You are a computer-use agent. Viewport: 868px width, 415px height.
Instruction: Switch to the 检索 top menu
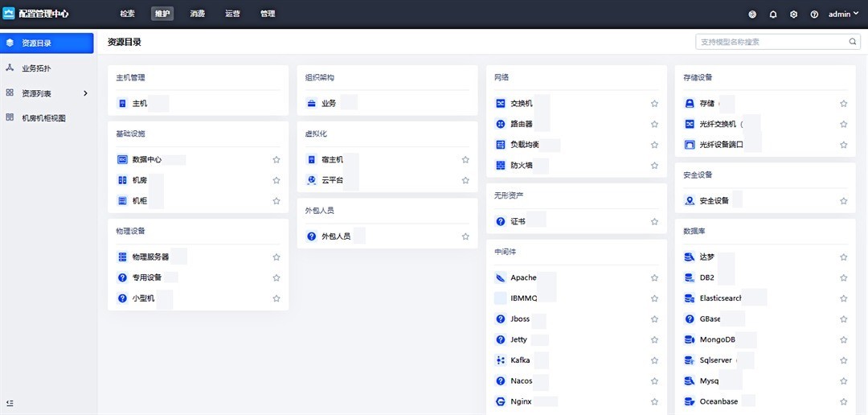coord(127,14)
